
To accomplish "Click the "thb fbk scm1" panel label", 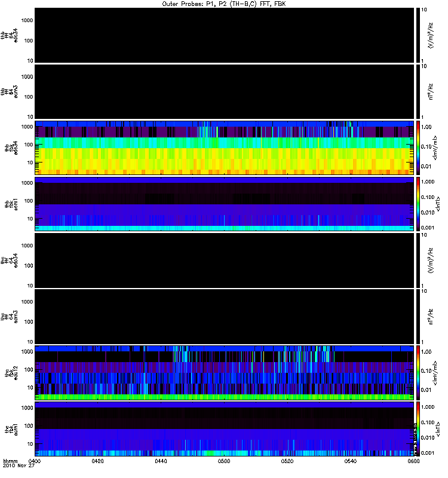I will 11,204.
